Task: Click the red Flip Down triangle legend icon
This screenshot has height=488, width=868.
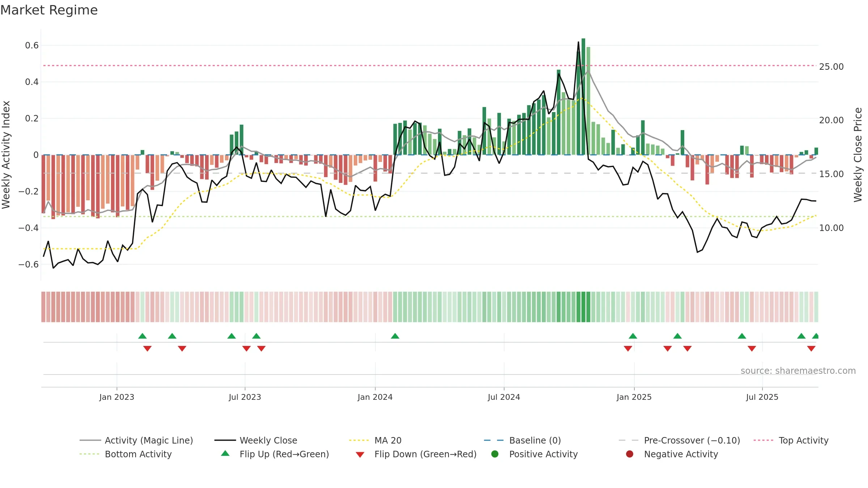Action: coord(360,455)
